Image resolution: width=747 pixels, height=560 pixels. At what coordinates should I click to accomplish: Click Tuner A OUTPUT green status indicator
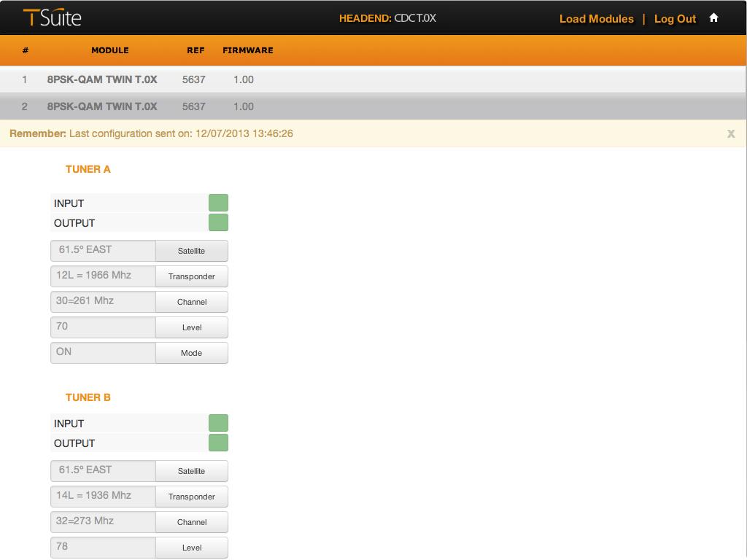click(x=218, y=222)
